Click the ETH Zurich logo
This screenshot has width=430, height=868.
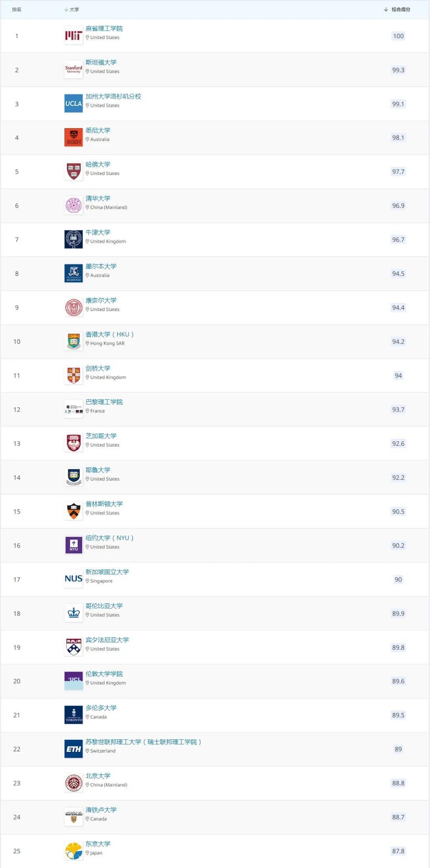[73, 749]
